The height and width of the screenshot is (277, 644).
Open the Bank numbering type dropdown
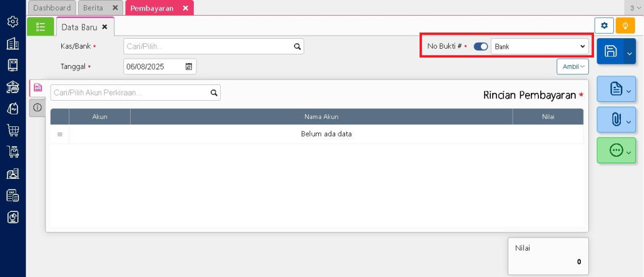[540, 46]
